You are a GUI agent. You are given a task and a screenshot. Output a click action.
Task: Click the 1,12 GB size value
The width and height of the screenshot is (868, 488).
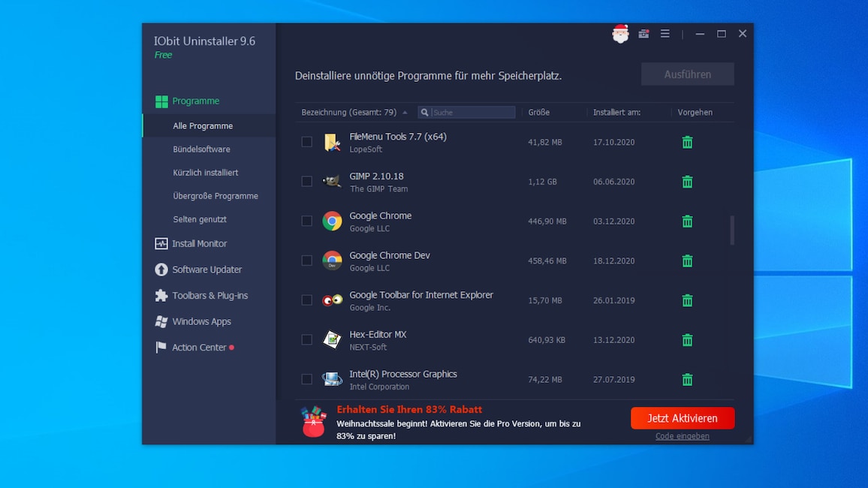coord(542,182)
